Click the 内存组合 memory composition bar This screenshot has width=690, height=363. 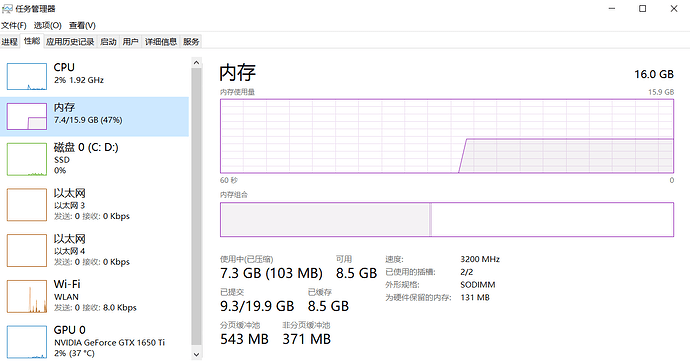point(447,220)
